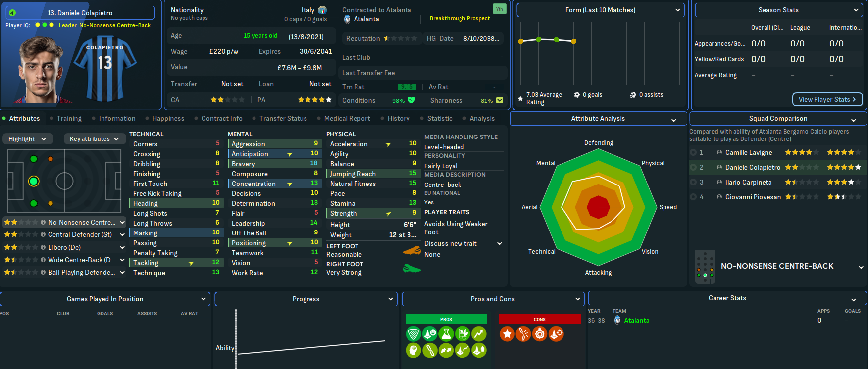Click the centre-back position marker on pitch

click(34, 181)
